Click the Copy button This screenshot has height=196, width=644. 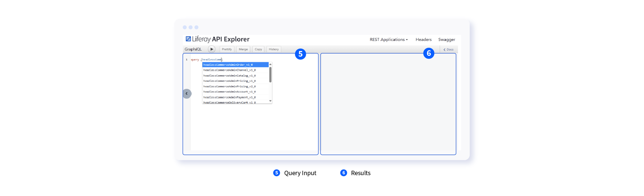pyautogui.click(x=258, y=49)
